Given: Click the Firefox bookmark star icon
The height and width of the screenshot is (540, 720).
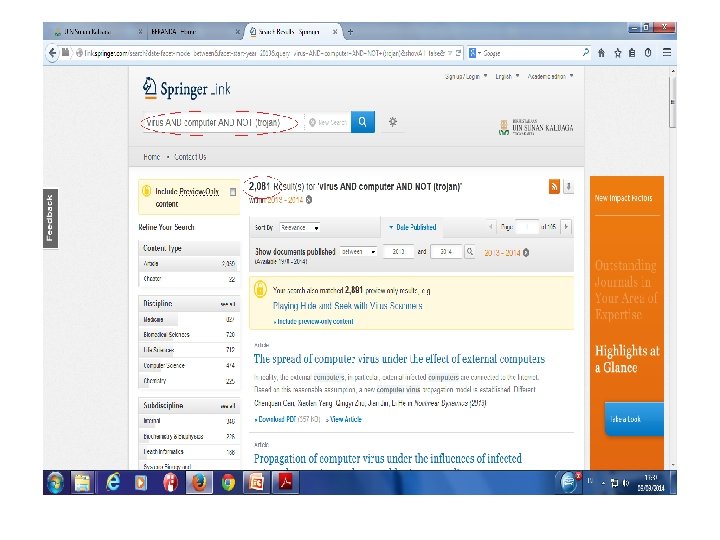Looking at the screenshot, I should click(618, 53).
